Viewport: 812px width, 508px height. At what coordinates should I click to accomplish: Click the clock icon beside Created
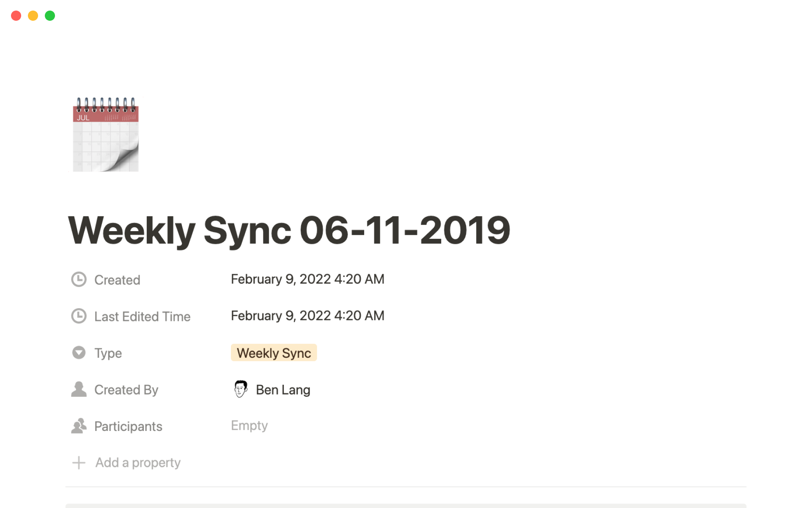pyautogui.click(x=79, y=279)
